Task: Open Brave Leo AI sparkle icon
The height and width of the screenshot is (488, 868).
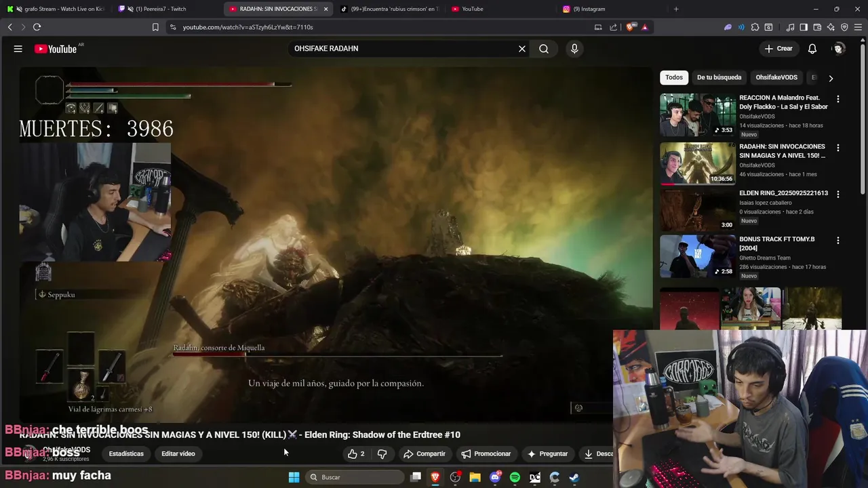Action: coord(831,27)
